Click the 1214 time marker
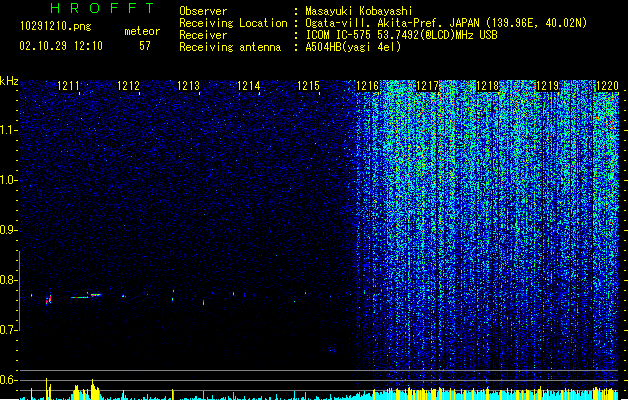 pyautogui.click(x=248, y=86)
